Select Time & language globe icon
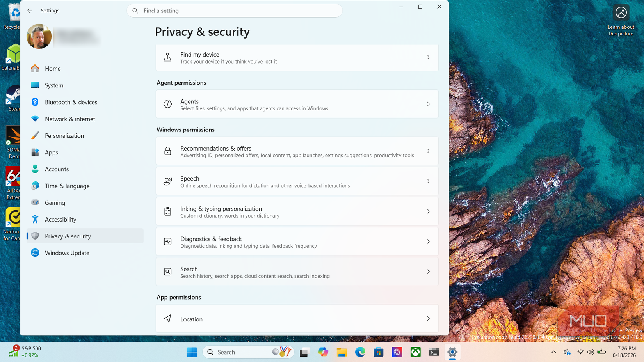Viewport: 644px width, 362px height. tap(35, 186)
